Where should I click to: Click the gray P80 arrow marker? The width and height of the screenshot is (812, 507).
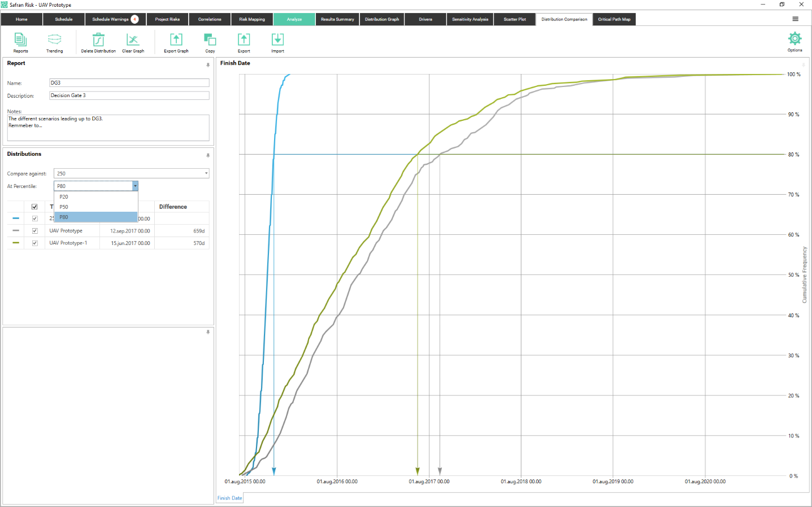click(x=440, y=471)
